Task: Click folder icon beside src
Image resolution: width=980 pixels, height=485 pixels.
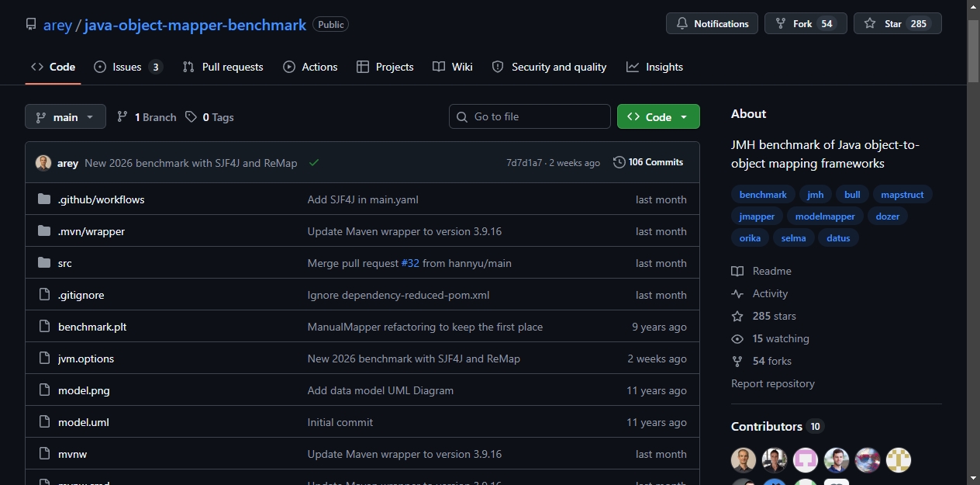Action: click(x=44, y=263)
